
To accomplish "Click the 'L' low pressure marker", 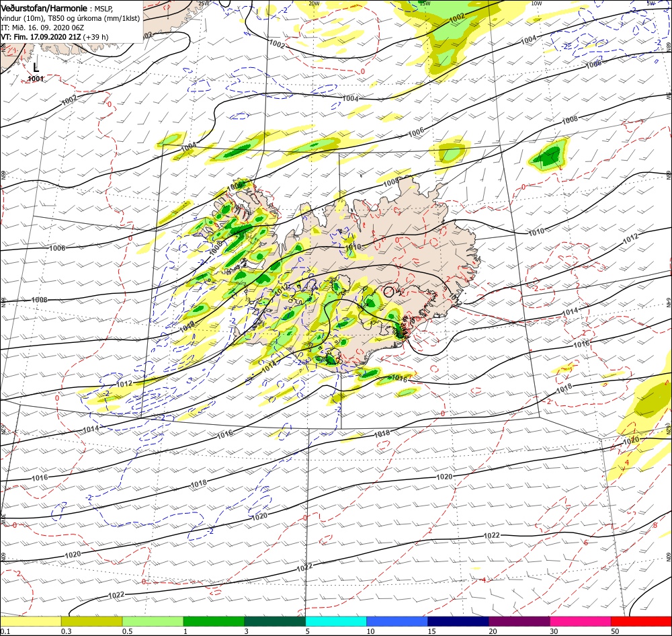I will point(36,67).
